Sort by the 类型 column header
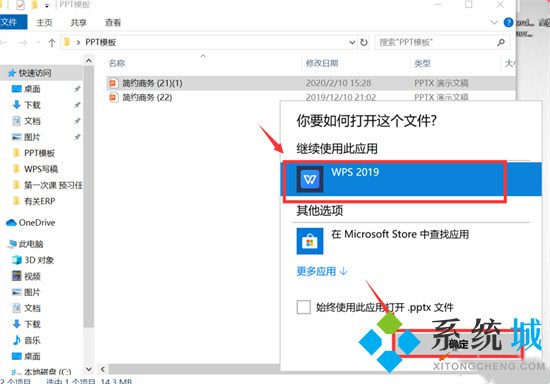The width and height of the screenshot is (550, 384). click(422, 63)
